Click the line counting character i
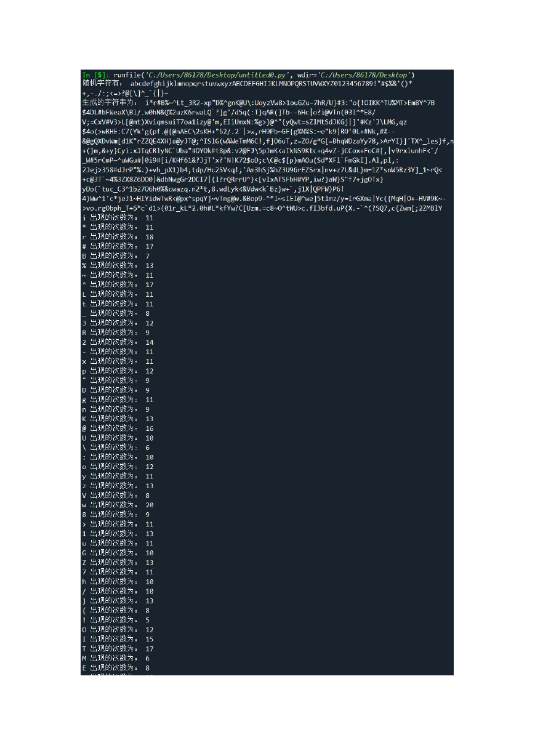 pyautogui.click(x=118, y=217)
